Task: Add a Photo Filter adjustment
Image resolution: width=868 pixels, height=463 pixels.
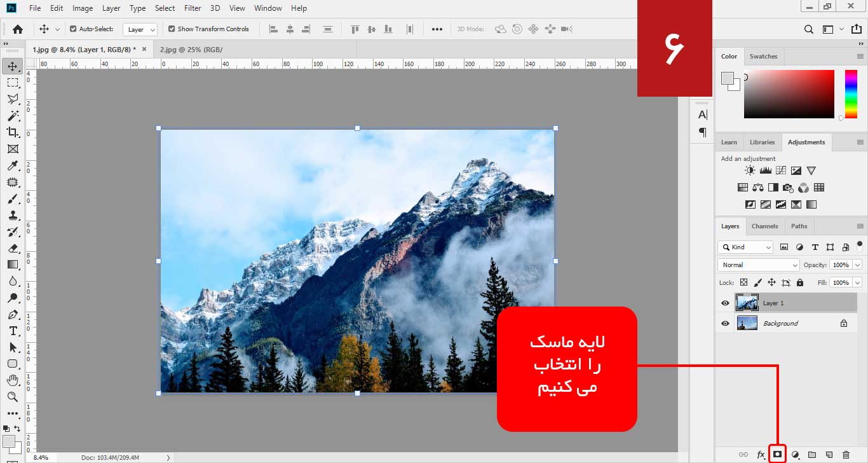Action: [788, 188]
